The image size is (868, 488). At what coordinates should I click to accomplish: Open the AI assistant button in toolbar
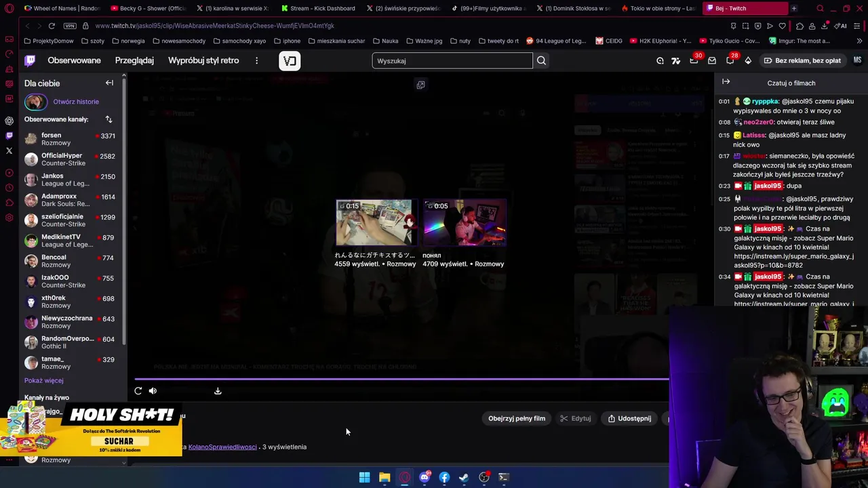click(x=841, y=26)
